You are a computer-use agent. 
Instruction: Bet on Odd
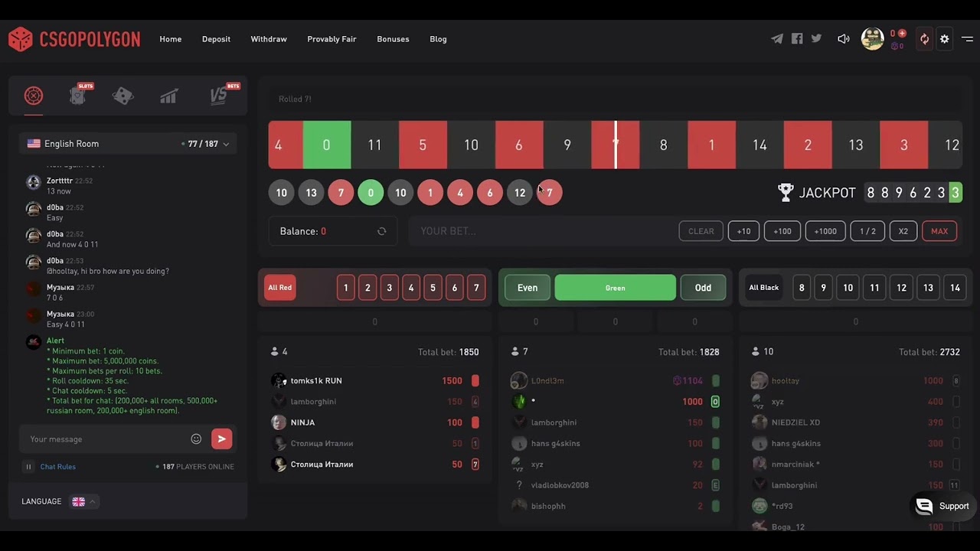pyautogui.click(x=703, y=288)
